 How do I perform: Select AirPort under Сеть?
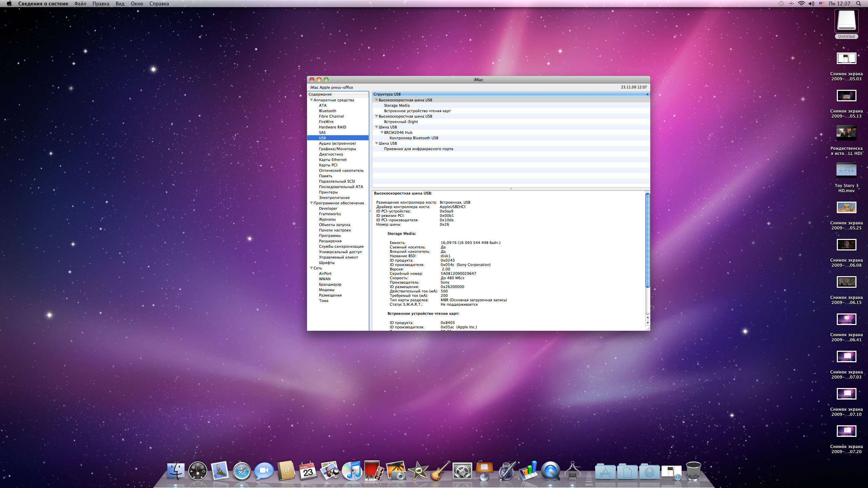(325, 273)
